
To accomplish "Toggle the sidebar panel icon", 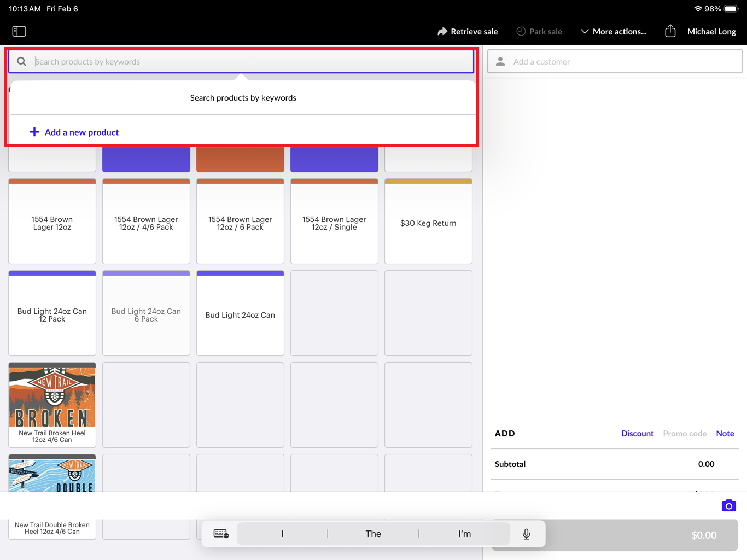I will pos(19,31).
